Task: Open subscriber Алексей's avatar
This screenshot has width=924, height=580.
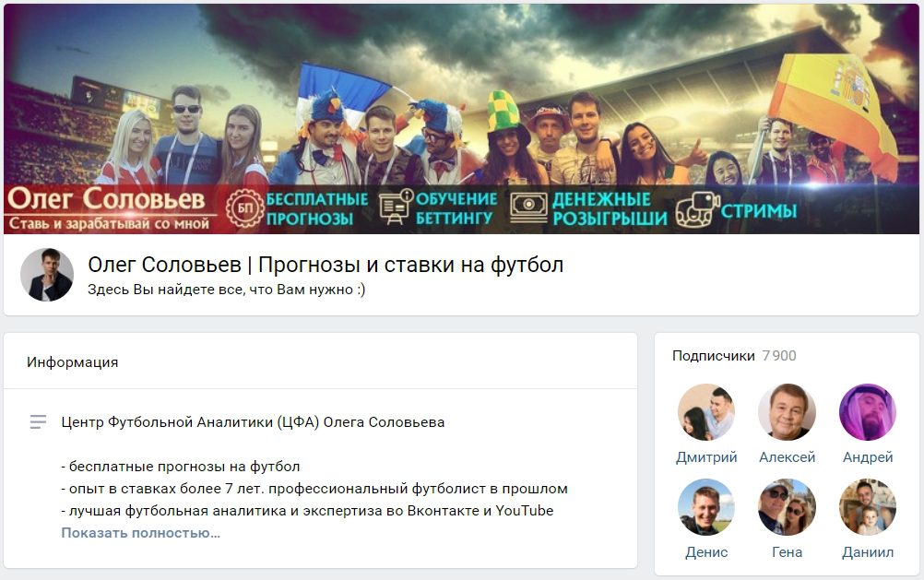Action: point(787,412)
